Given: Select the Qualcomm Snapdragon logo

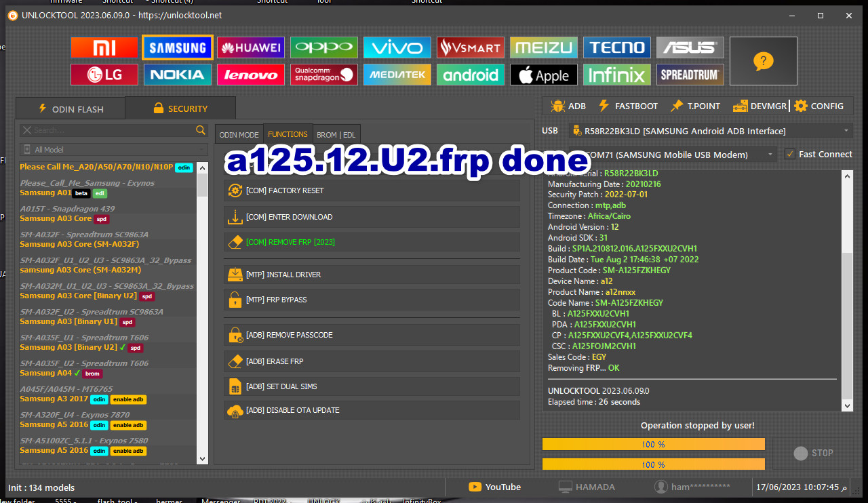Looking at the screenshot, I should tap(324, 75).
